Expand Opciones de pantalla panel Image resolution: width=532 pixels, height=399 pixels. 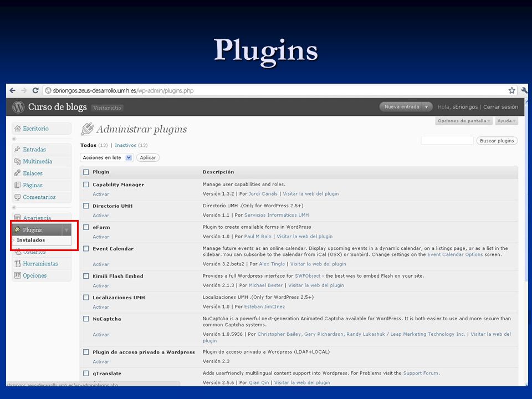[x=463, y=121]
